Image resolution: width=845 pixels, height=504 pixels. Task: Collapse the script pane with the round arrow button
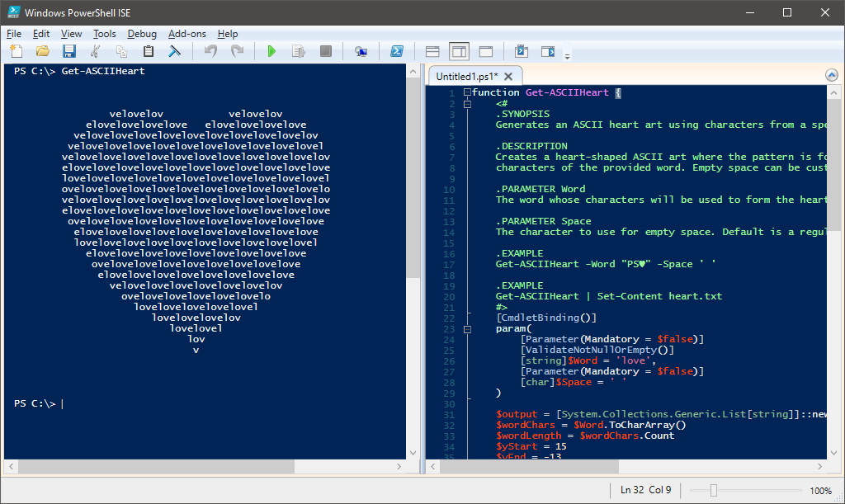pos(832,75)
